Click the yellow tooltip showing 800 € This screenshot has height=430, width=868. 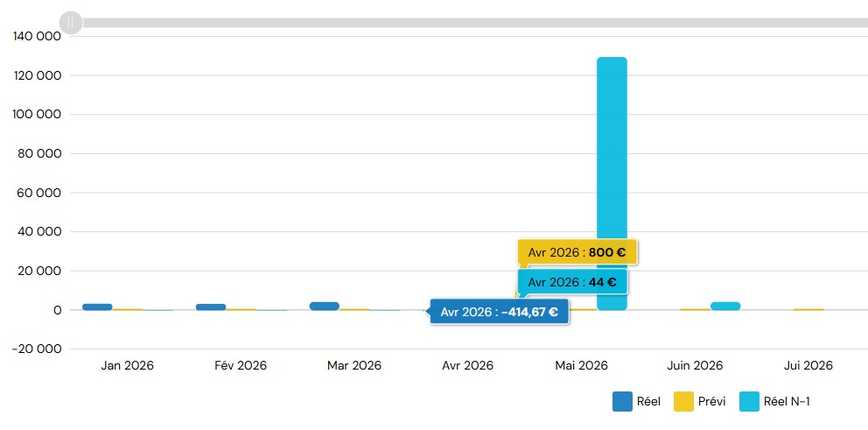point(577,253)
